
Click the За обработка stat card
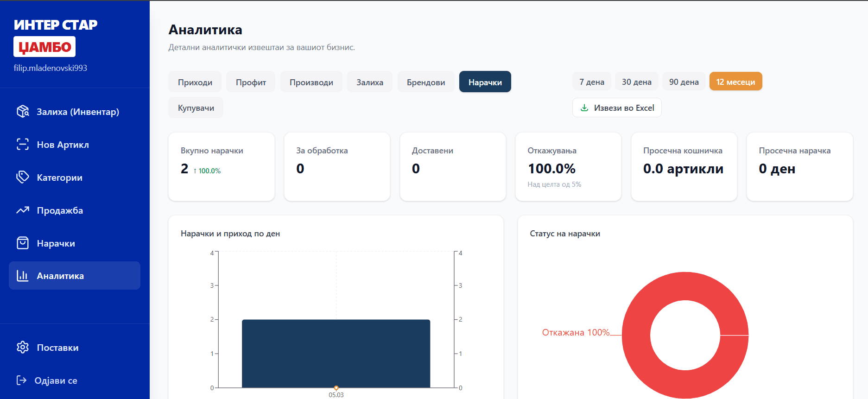(337, 167)
